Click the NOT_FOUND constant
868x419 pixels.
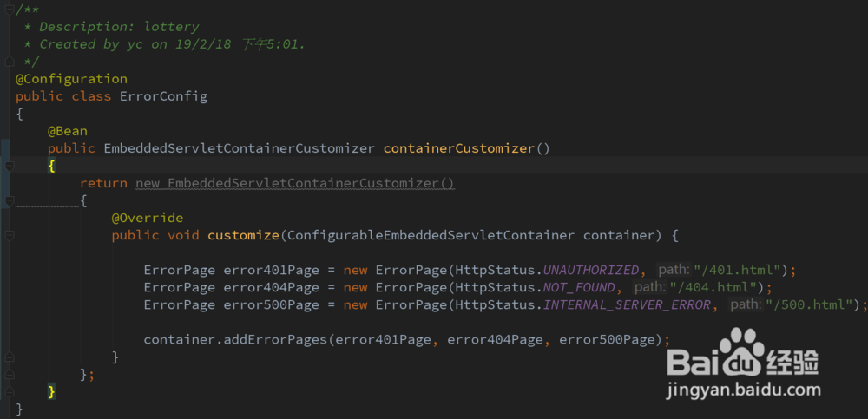(x=579, y=287)
